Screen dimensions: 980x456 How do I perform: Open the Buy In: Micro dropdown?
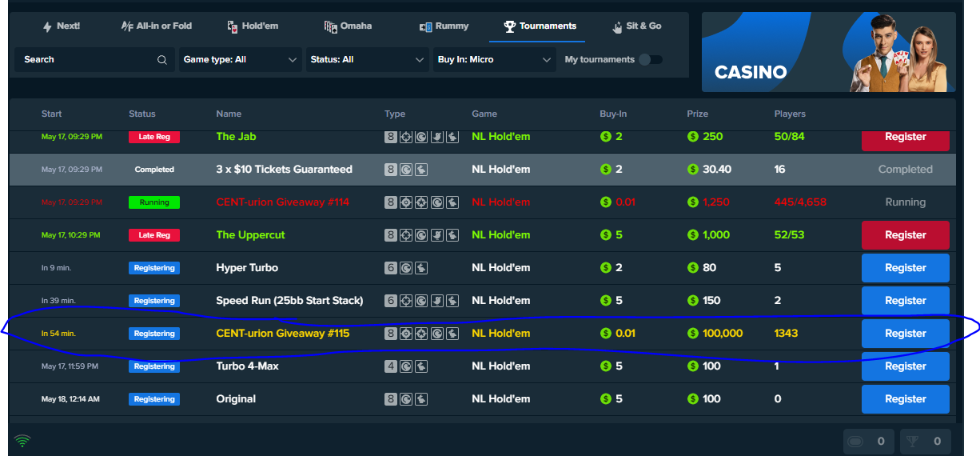pyautogui.click(x=495, y=60)
